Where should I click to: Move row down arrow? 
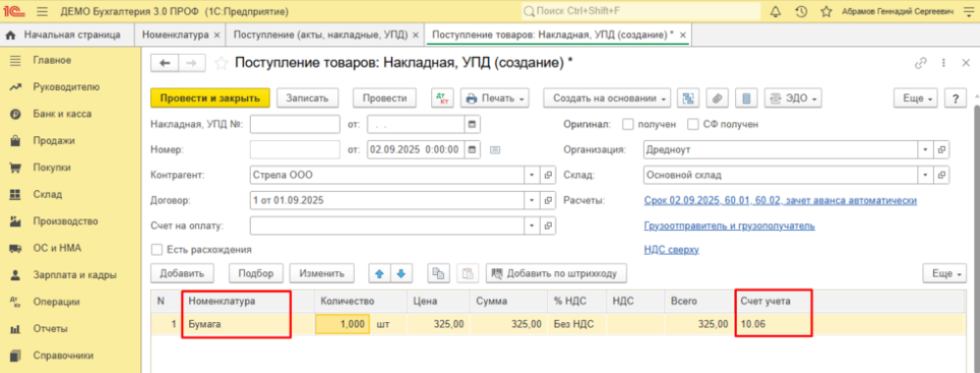coord(401,273)
